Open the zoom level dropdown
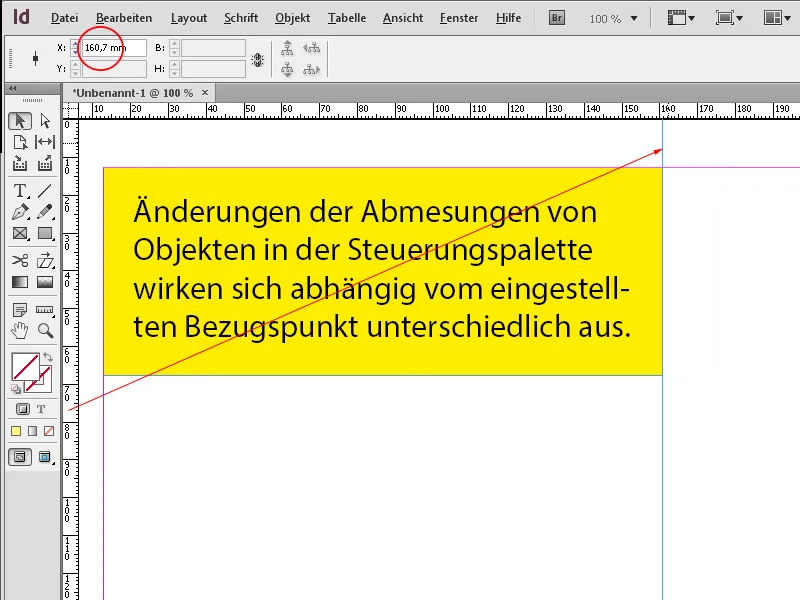The width and height of the screenshot is (800, 600). click(634, 19)
